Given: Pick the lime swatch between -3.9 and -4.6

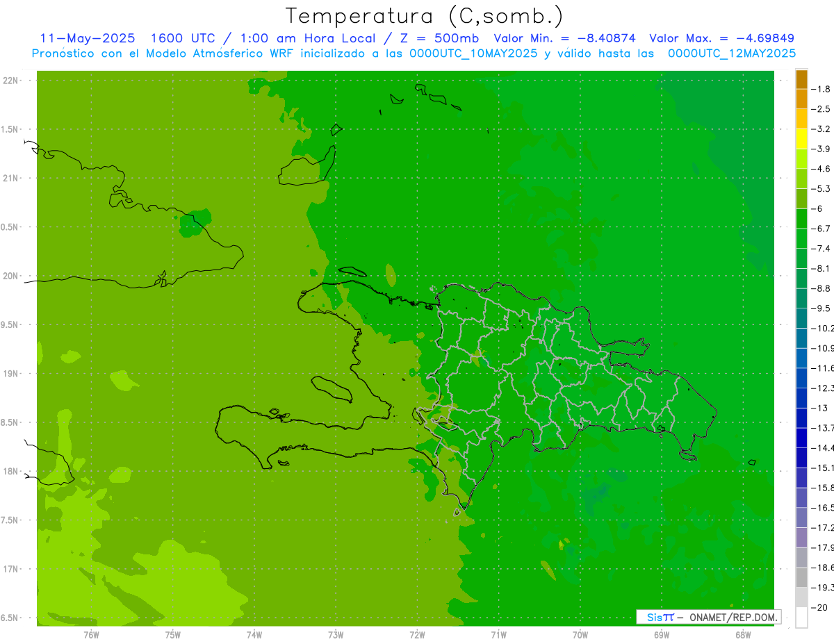Looking at the screenshot, I should click(801, 159).
